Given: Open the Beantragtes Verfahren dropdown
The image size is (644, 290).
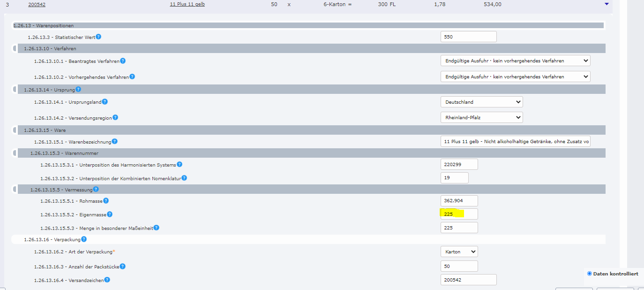Looking at the screenshot, I should point(515,61).
